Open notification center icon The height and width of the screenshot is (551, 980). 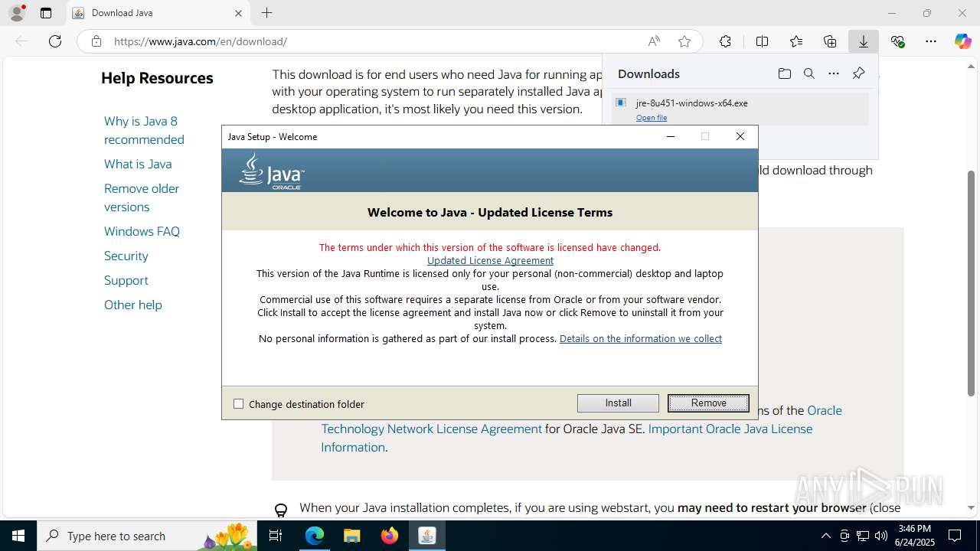point(955,536)
